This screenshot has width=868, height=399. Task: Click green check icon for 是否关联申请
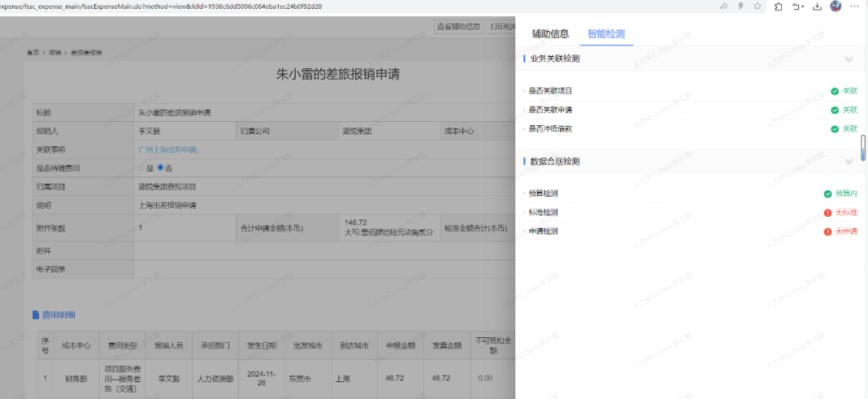coord(835,110)
